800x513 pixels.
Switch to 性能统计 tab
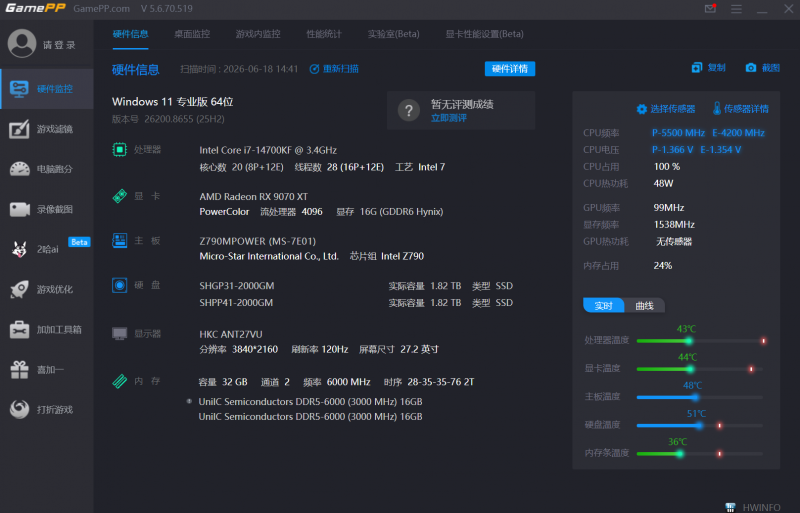324,34
